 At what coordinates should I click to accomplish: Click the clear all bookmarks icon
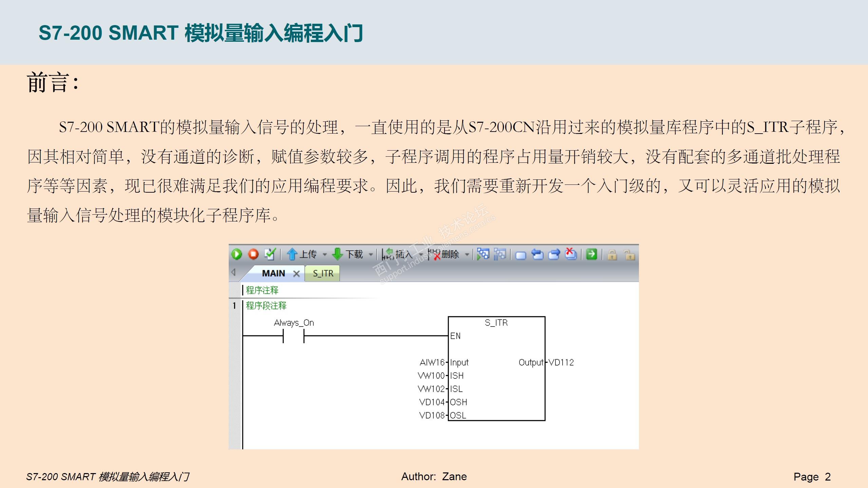pos(571,254)
